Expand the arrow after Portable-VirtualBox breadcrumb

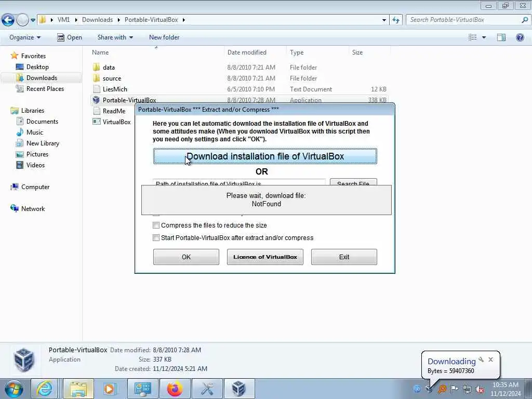[184, 20]
